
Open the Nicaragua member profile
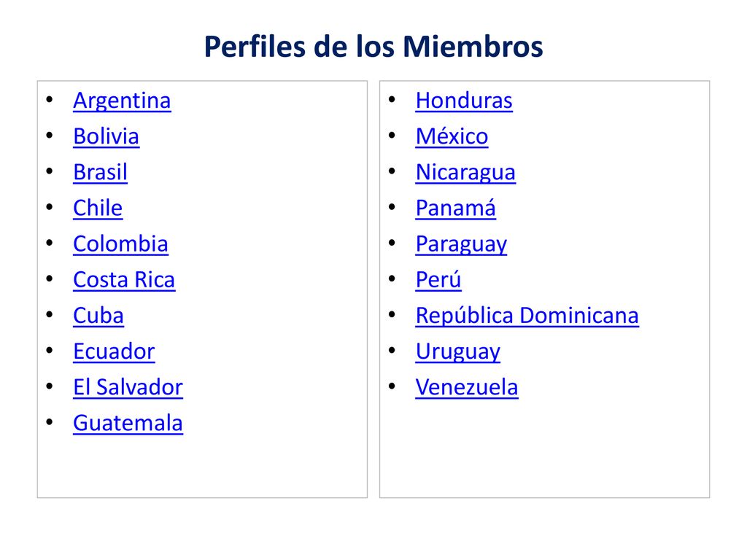point(465,172)
